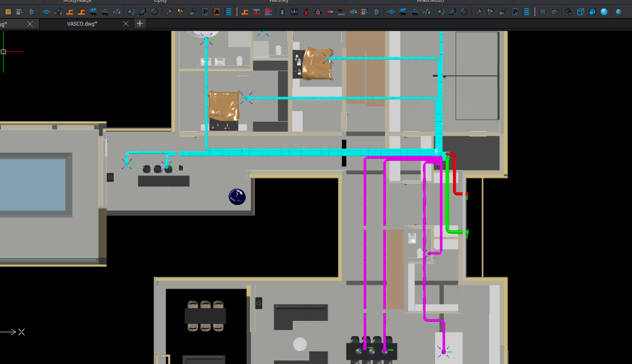Switch to the VASCO.dwg drawing tab

[82, 24]
